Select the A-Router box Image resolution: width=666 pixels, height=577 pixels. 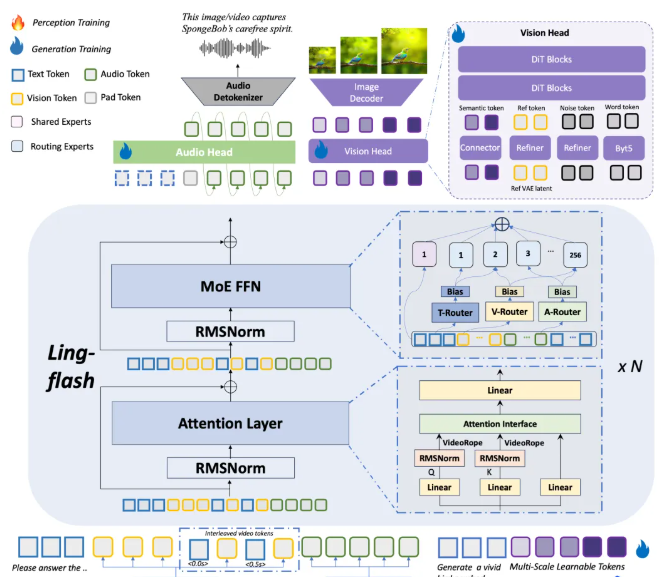tap(561, 312)
